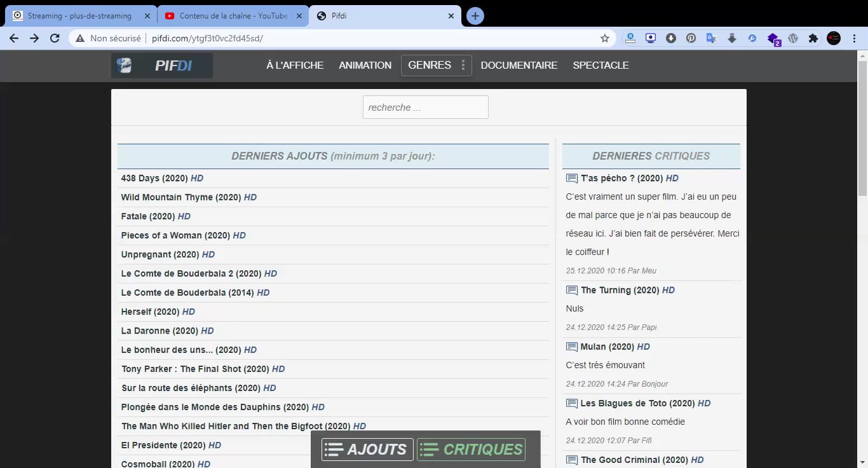Open the SPECTACLE menu

click(x=601, y=65)
